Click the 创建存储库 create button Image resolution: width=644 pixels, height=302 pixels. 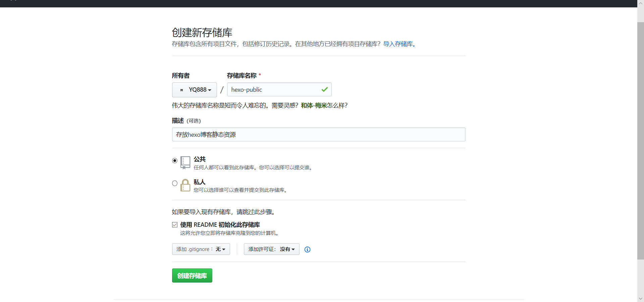192,275
